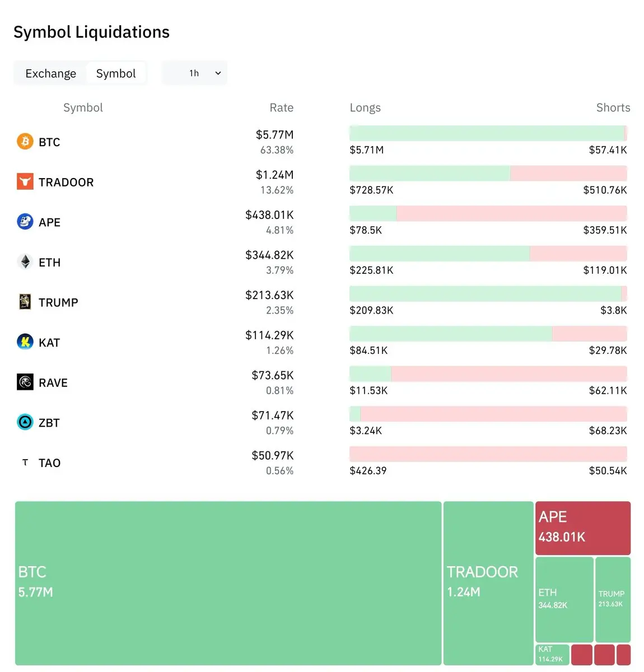Click the RAVE coin icon
This screenshot has height=672, width=644.
25,382
